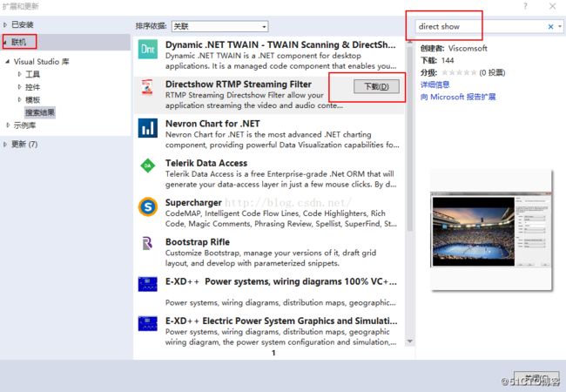Viewport: 566px width, 392px height.
Task: Expand the 控件 tree node
Action: [x=19, y=87]
